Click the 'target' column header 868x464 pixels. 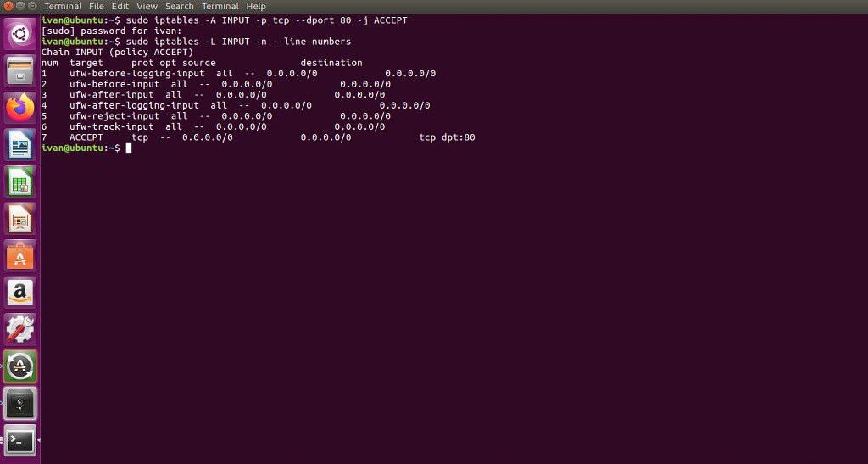coord(86,63)
